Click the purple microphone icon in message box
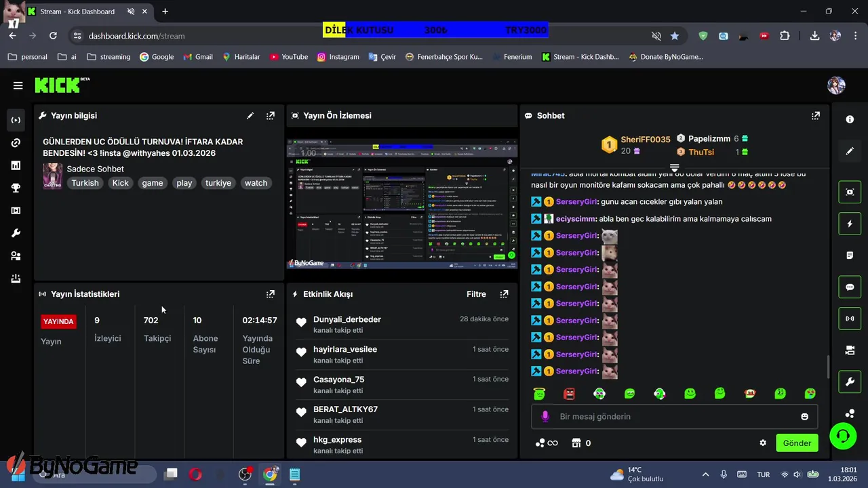 (x=545, y=417)
